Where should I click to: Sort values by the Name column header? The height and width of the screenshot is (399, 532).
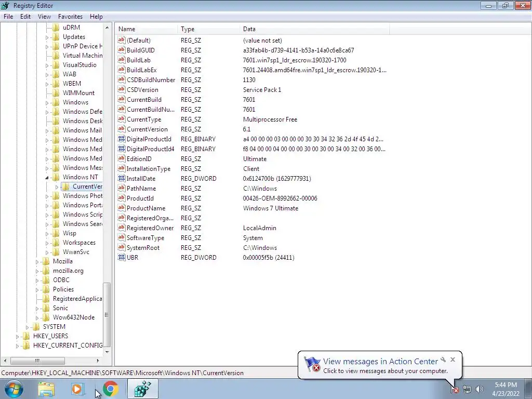pos(146,29)
